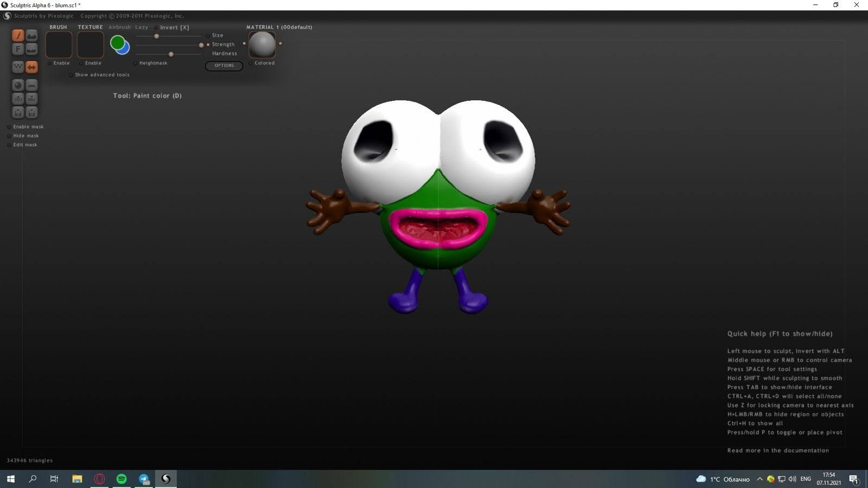Enable the brush image checkbox
The height and width of the screenshot is (488, 868).
click(50, 63)
